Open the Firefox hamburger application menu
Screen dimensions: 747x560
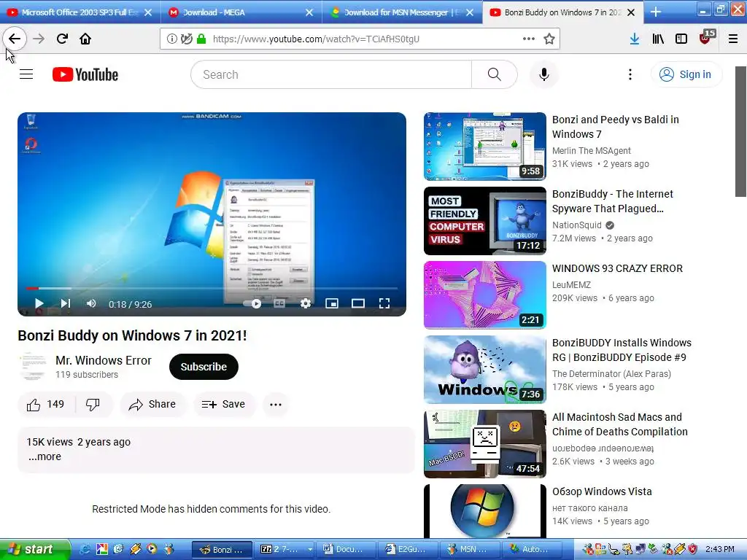point(733,39)
